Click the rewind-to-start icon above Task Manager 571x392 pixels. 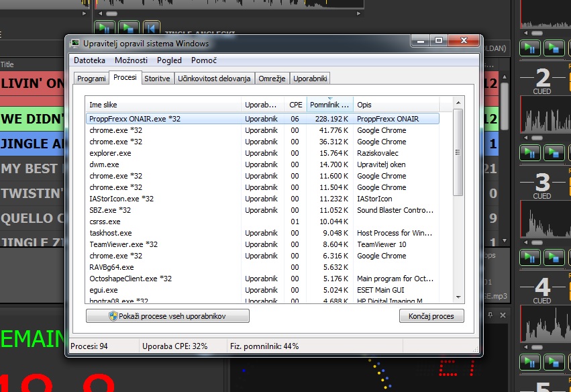click(x=152, y=28)
